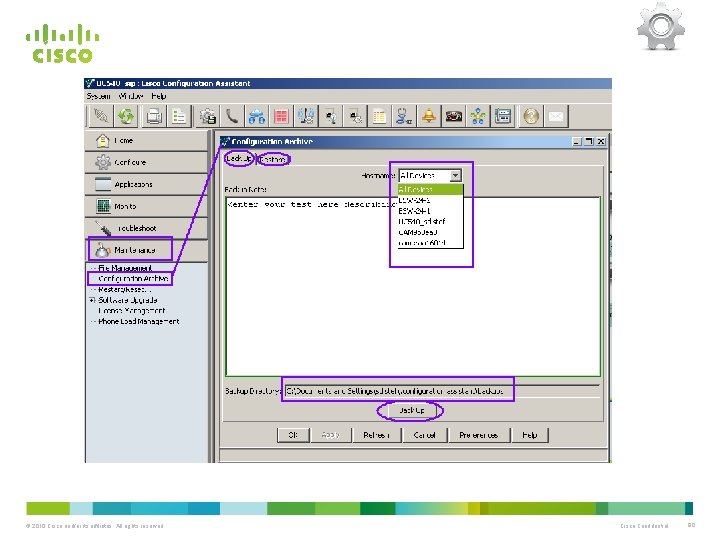Click the red grid toolbar icon
The image size is (720, 540).
coord(281,116)
